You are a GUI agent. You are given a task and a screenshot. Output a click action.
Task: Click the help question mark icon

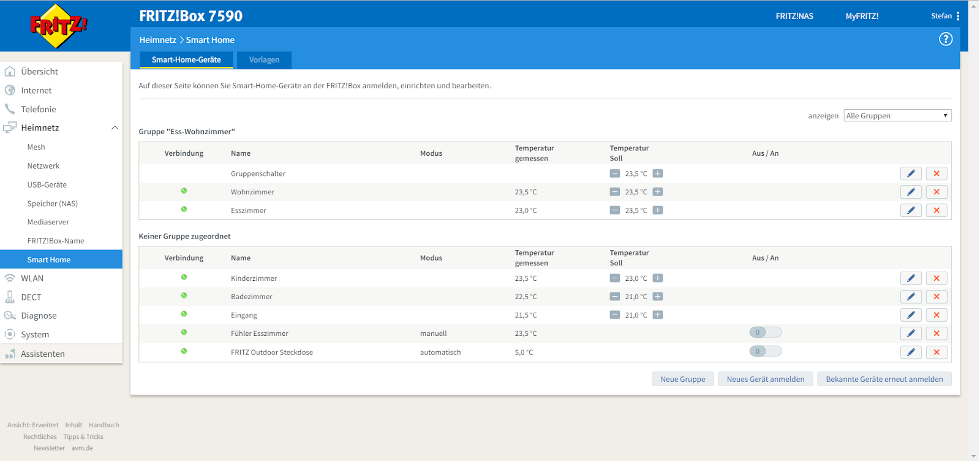946,39
